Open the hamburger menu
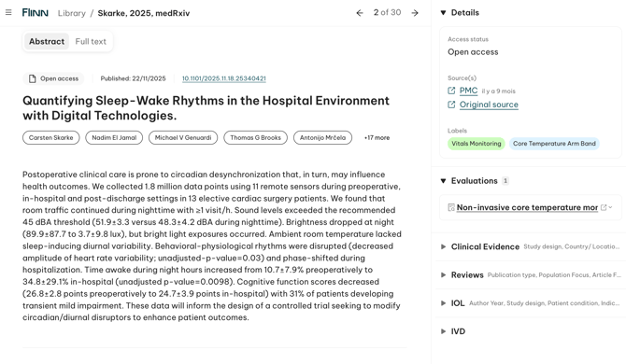The height and width of the screenshot is (364, 626). tap(8, 13)
